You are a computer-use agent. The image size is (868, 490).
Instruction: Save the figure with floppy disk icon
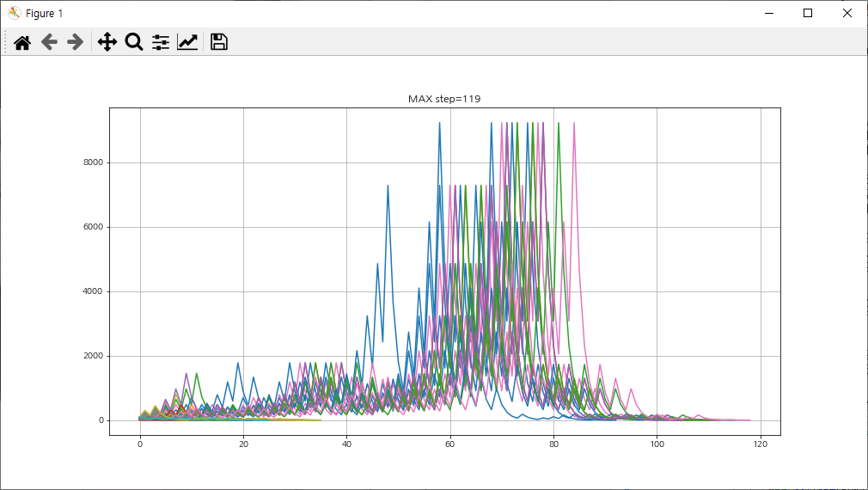(x=218, y=42)
